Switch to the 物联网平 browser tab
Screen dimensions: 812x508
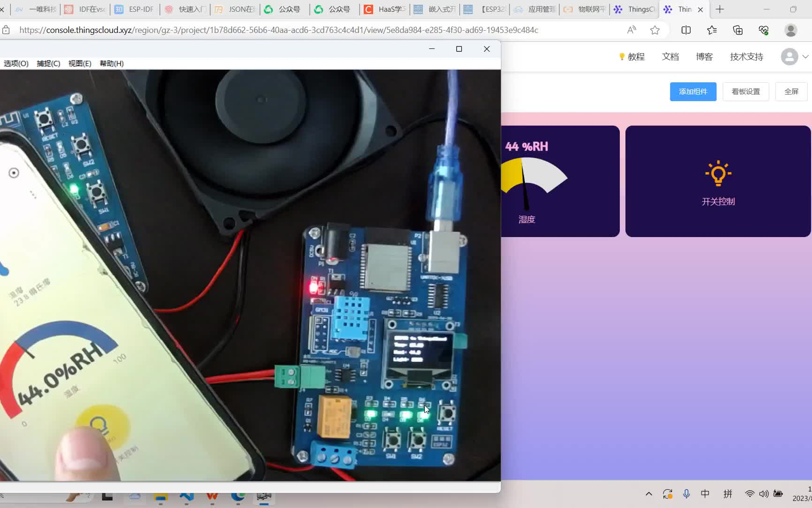click(585, 9)
